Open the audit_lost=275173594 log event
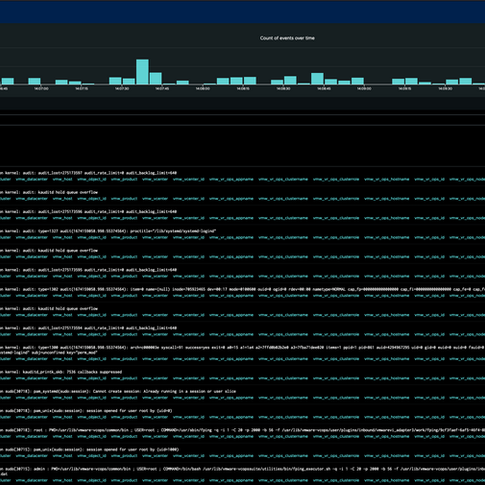Viewport: 485px width, 485px height. click(x=88, y=328)
